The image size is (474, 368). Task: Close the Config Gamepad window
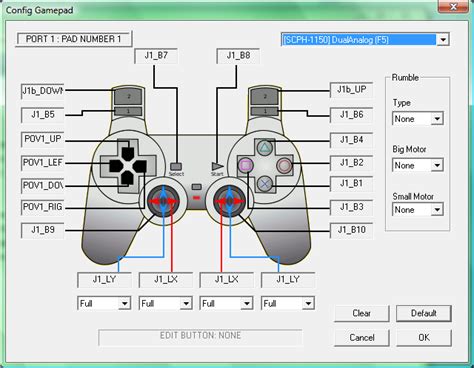tap(453, 7)
